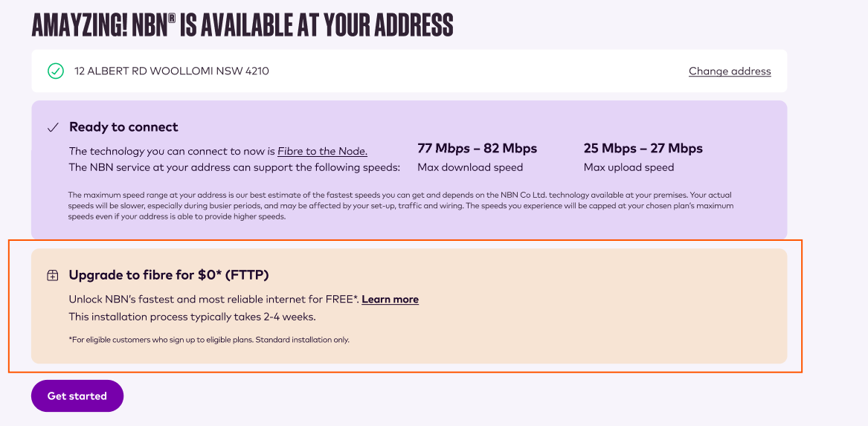The width and height of the screenshot is (868, 426).
Task: Click the Ready to connect heading
Action: point(123,127)
